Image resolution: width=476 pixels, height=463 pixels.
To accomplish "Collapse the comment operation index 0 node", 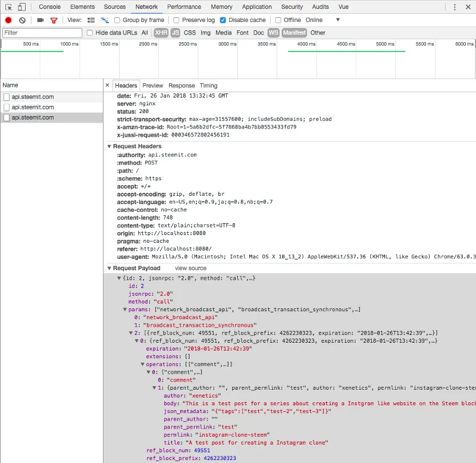I will [148, 372].
